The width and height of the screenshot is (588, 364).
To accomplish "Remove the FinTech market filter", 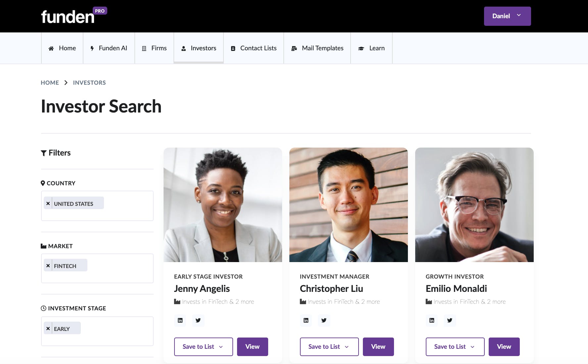I will tap(48, 266).
